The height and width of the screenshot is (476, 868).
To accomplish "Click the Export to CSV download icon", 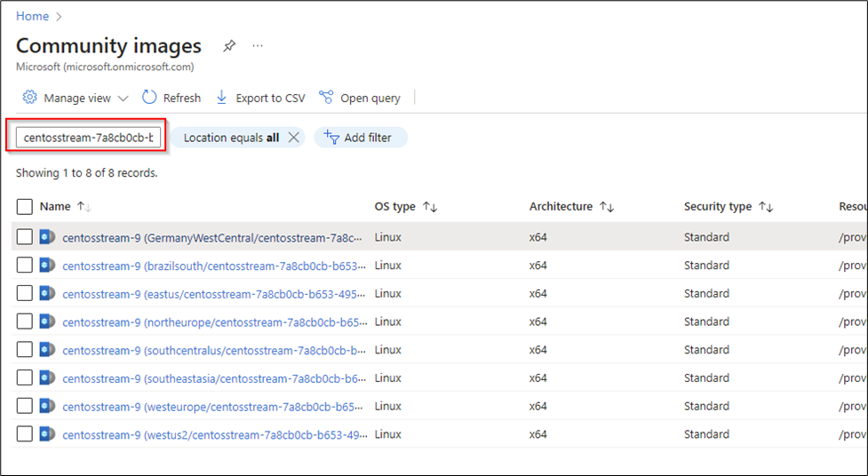I will pos(221,98).
